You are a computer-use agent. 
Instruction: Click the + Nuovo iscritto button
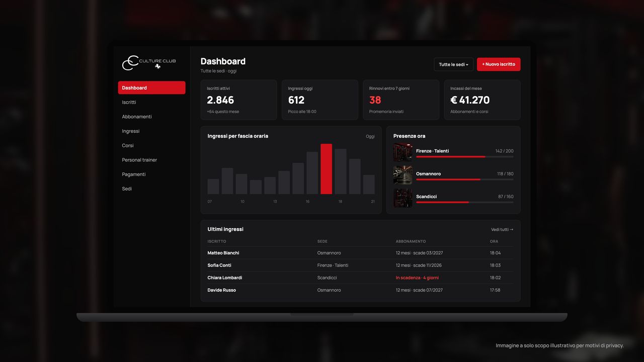(499, 64)
